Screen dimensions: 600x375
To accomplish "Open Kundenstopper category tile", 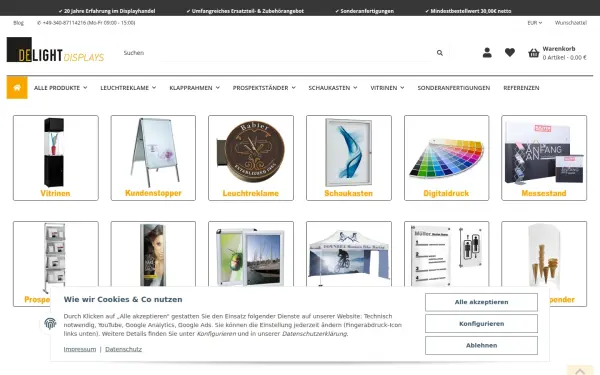I will (x=153, y=158).
